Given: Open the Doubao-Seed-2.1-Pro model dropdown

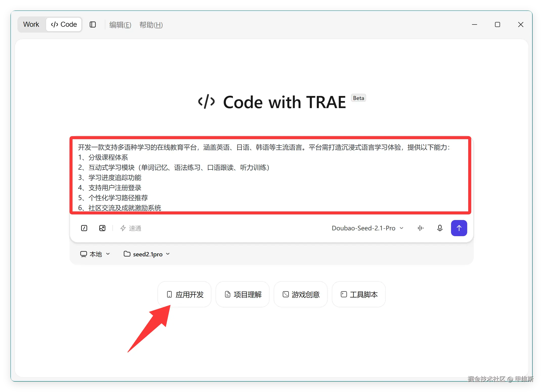Looking at the screenshot, I should 368,228.
